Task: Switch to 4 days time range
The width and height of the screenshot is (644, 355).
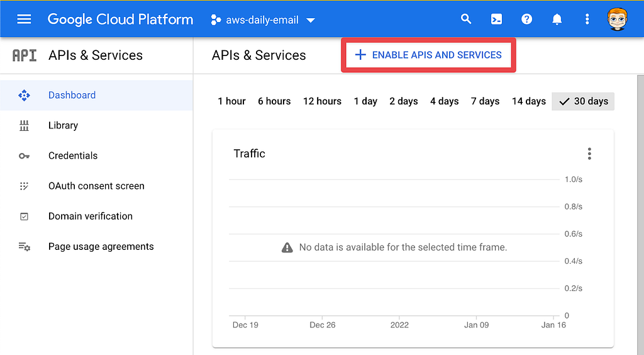Action: [x=445, y=101]
